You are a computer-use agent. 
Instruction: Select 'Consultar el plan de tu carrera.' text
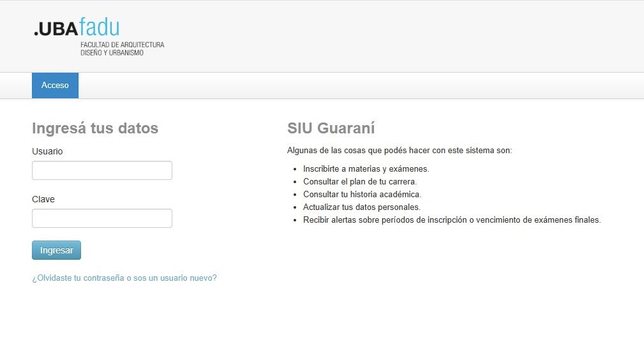click(x=360, y=181)
